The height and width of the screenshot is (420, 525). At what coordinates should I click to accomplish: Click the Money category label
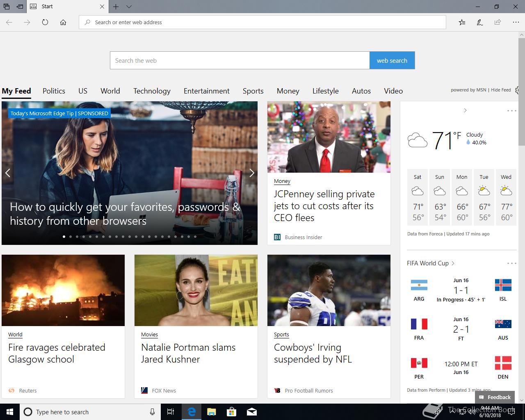282,181
